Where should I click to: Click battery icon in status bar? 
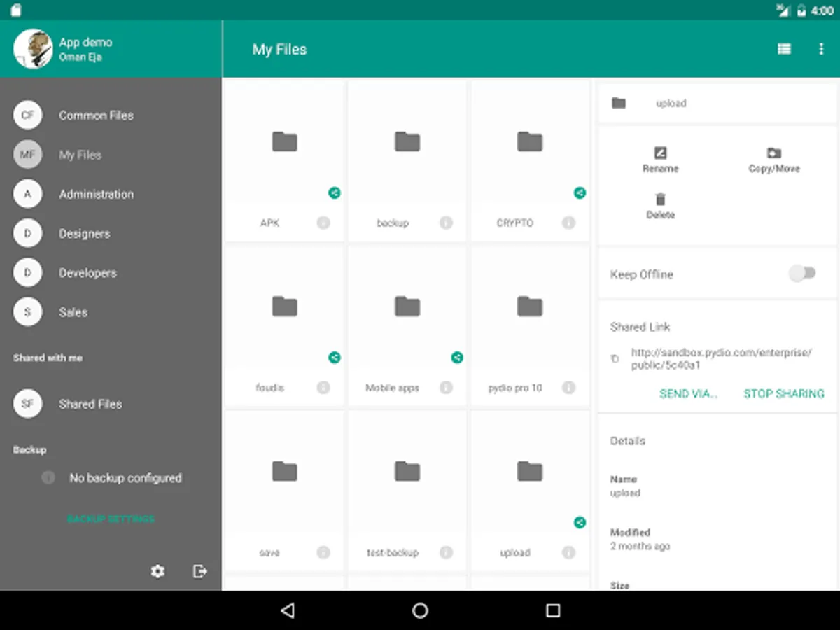(801, 10)
